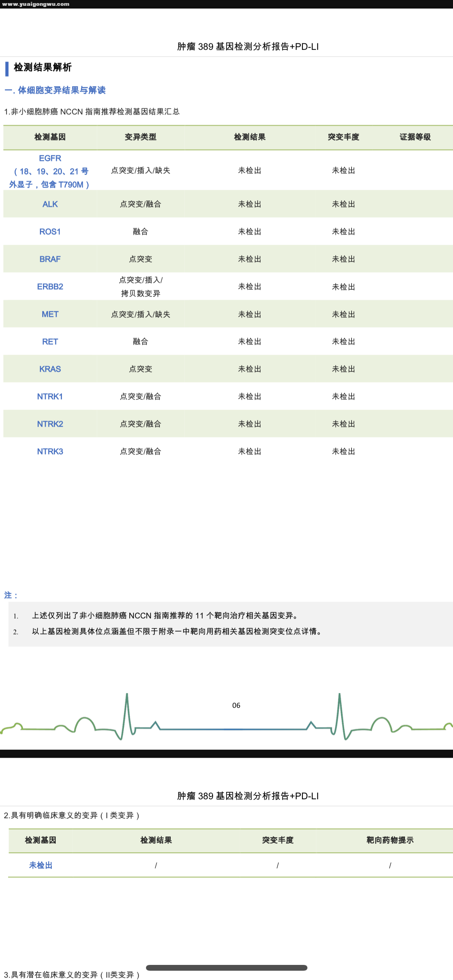Image resolution: width=453 pixels, height=980 pixels.
Task: Click the 证据等级 column header
Action: [x=415, y=137]
